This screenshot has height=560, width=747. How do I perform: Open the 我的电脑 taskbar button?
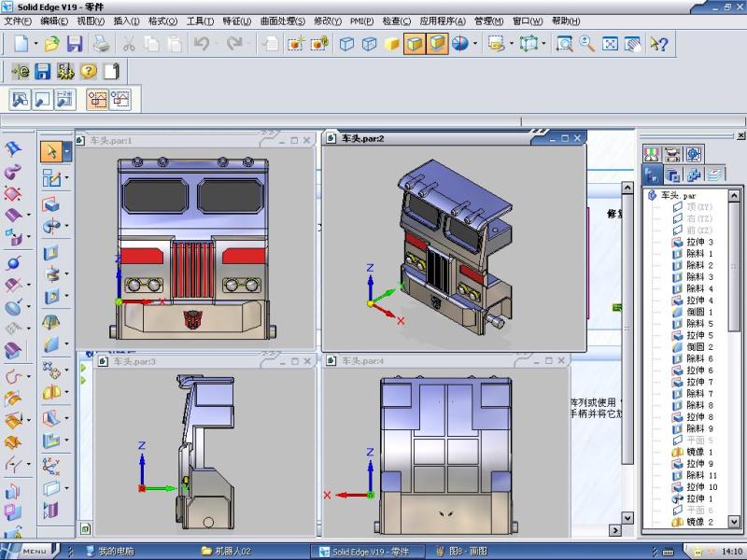point(110,551)
